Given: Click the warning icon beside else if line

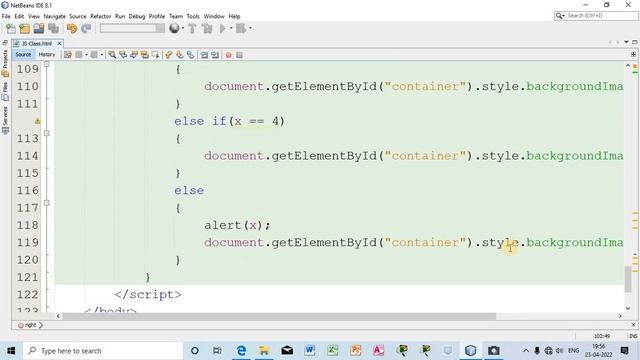Looking at the screenshot, I should (37, 121).
